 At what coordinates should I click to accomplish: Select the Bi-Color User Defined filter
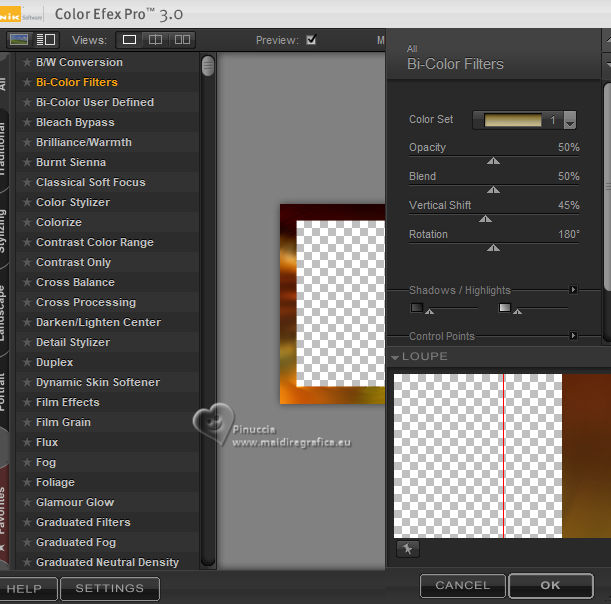95,102
